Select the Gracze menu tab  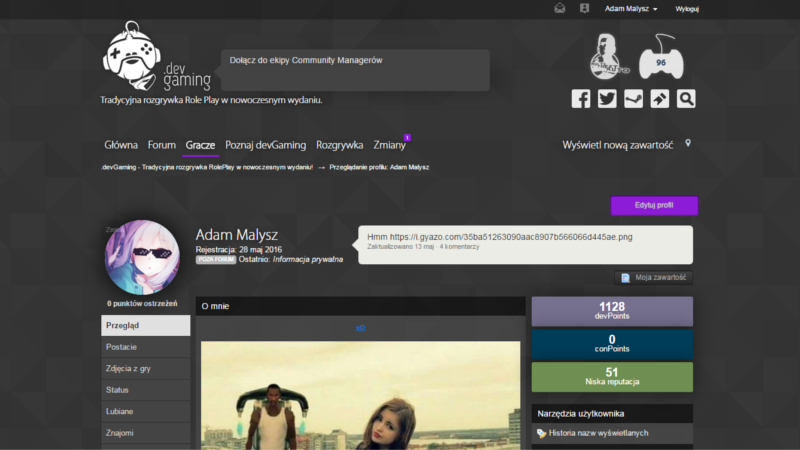click(x=200, y=145)
